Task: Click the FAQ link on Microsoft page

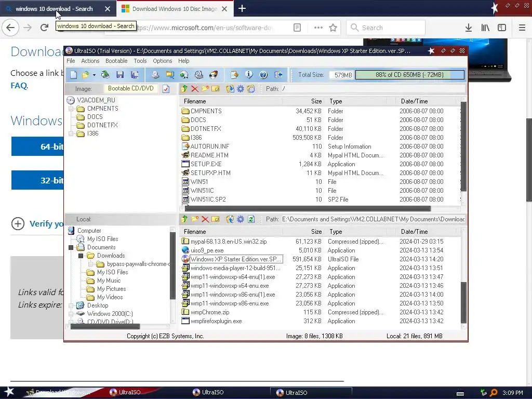Action: 19,86
